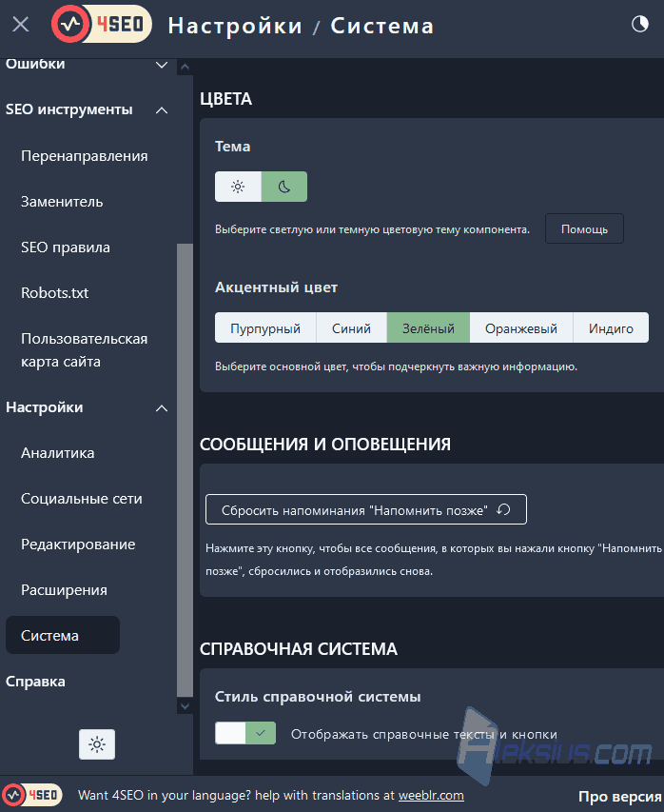Collapse the SEO инструменты section
Viewport: 664px width, 812px height.
tap(162, 109)
